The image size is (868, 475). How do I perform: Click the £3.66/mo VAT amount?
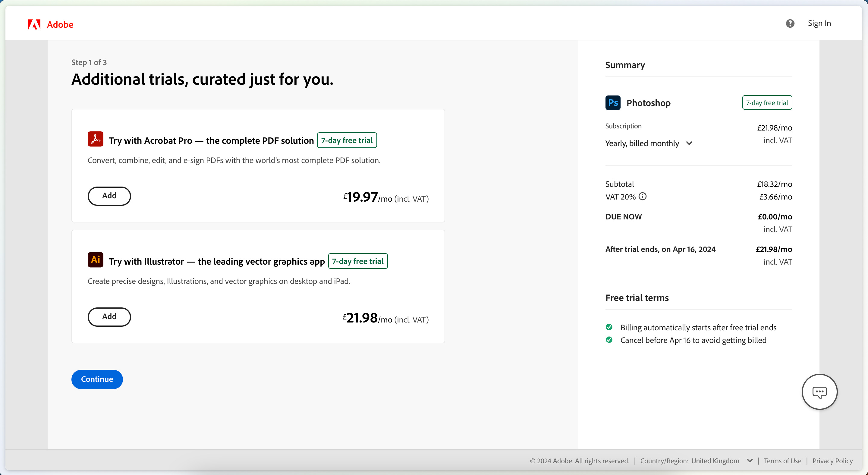776,197
